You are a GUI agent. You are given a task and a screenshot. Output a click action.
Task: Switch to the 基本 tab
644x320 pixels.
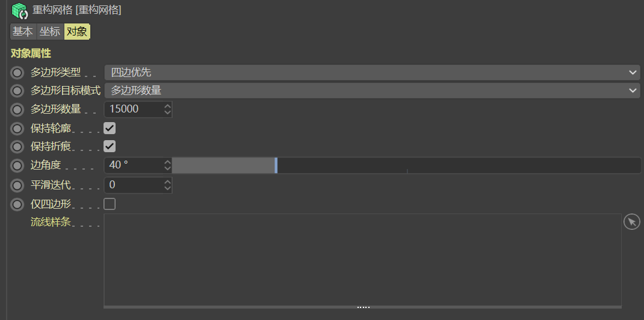[x=23, y=32]
